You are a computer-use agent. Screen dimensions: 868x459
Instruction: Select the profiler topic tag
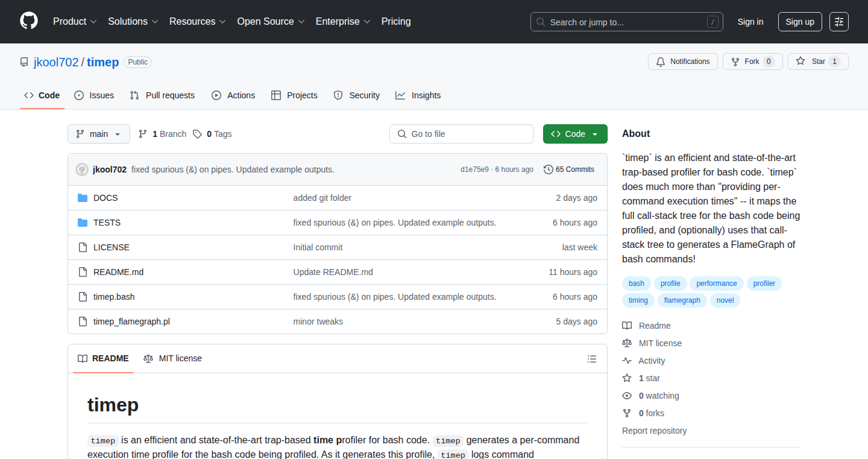click(x=764, y=283)
